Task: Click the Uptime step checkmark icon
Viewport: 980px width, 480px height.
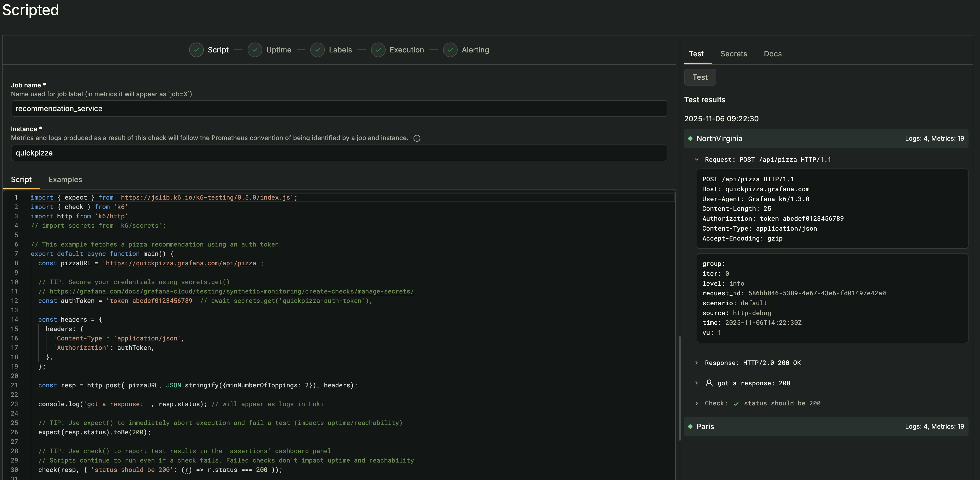Action: [254, 50]
